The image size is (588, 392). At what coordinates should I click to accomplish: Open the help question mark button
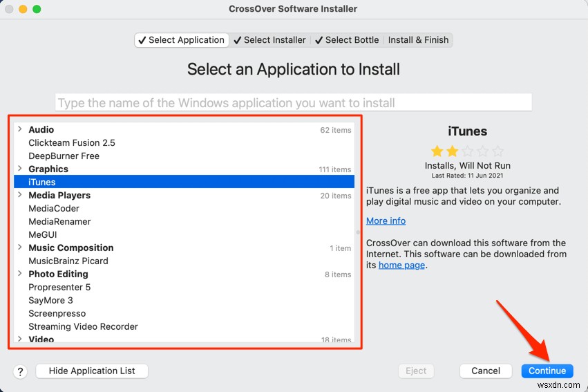pos(20,371)
